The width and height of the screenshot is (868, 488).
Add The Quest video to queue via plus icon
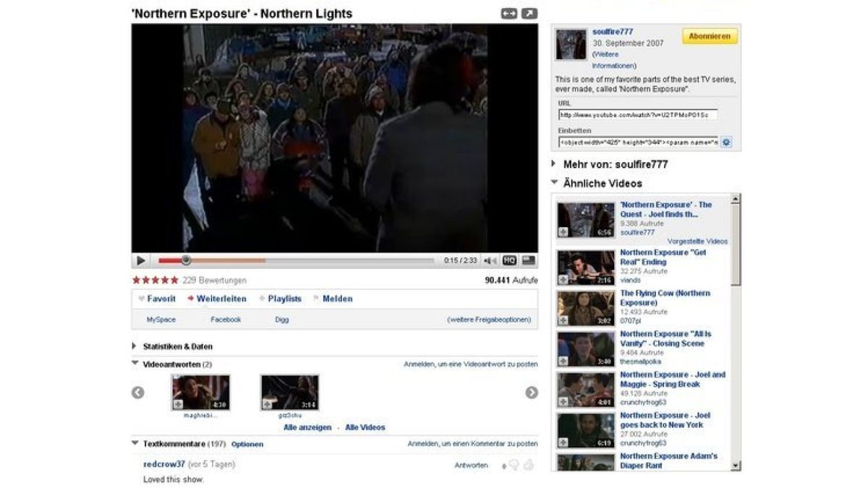(563, 232)
